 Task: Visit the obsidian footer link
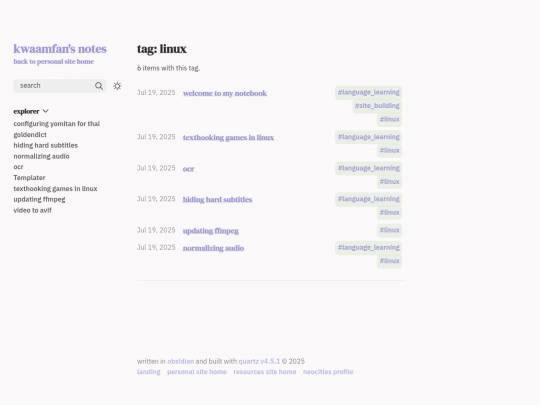tap(181, 361)
